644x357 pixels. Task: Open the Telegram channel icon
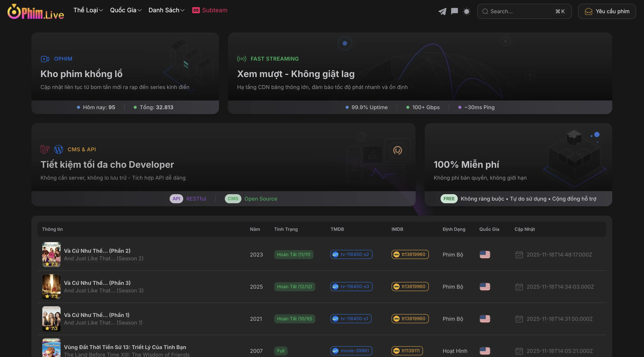click(442, 12)
